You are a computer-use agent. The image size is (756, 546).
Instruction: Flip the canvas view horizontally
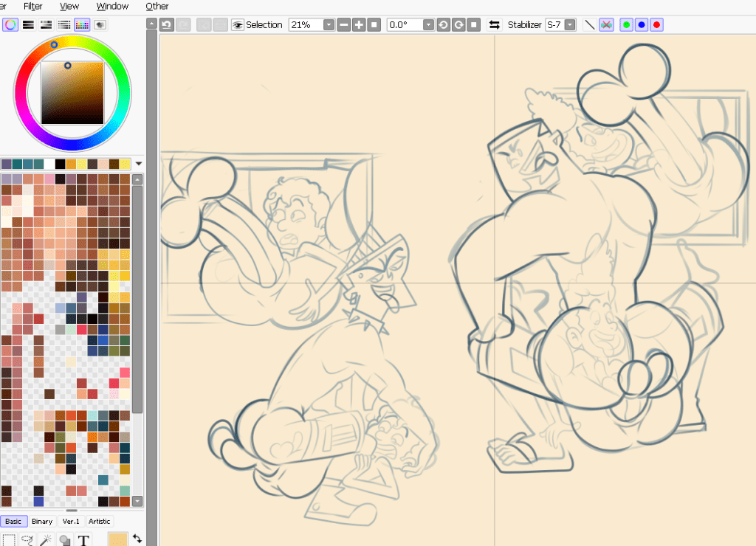[494, 24]
